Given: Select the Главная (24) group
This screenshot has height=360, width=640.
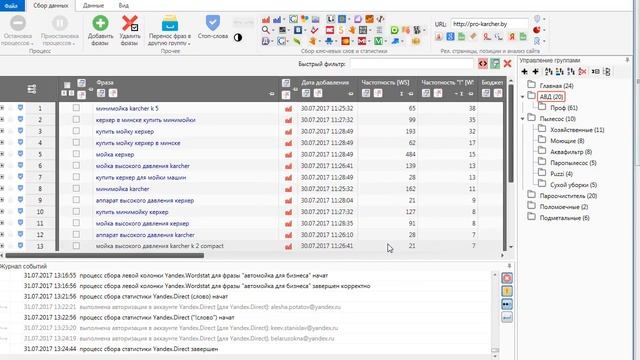Looking at the screenshot, I should [x=556, y=86].
